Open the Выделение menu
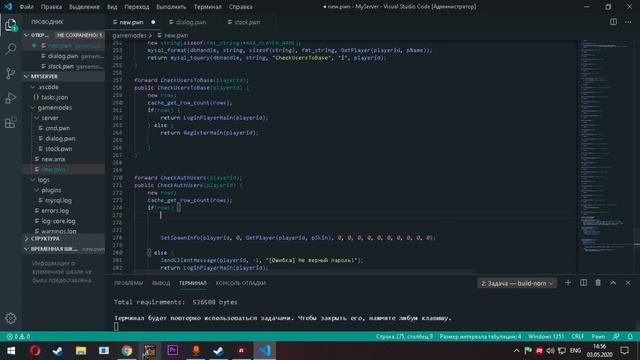 tap(84, 7)
